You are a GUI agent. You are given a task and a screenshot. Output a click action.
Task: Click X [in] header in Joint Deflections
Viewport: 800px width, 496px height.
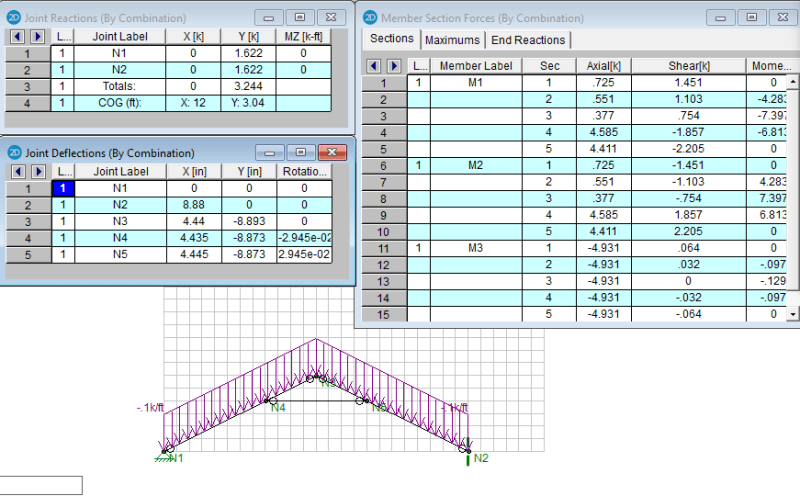point(194,171)
